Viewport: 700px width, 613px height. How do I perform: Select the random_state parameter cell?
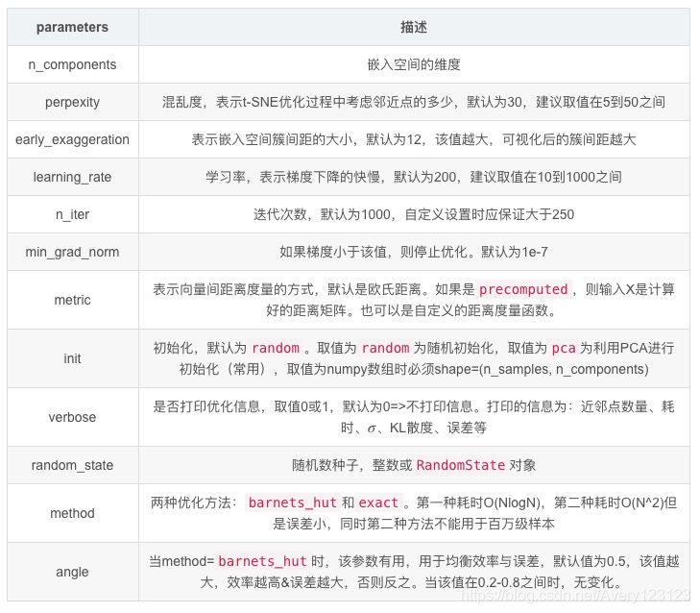[x=72, y=466]
